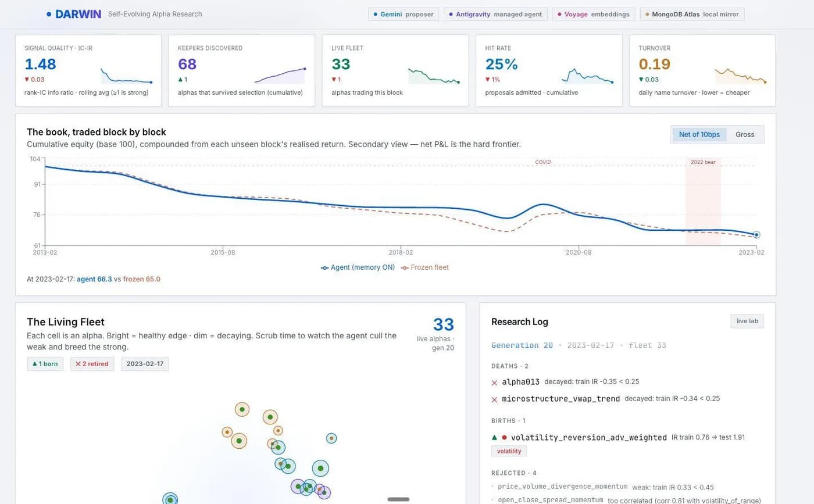Click the Generation 20 heading
The image size is (814, 504).
pyautogui.click(x=522, y=345)
